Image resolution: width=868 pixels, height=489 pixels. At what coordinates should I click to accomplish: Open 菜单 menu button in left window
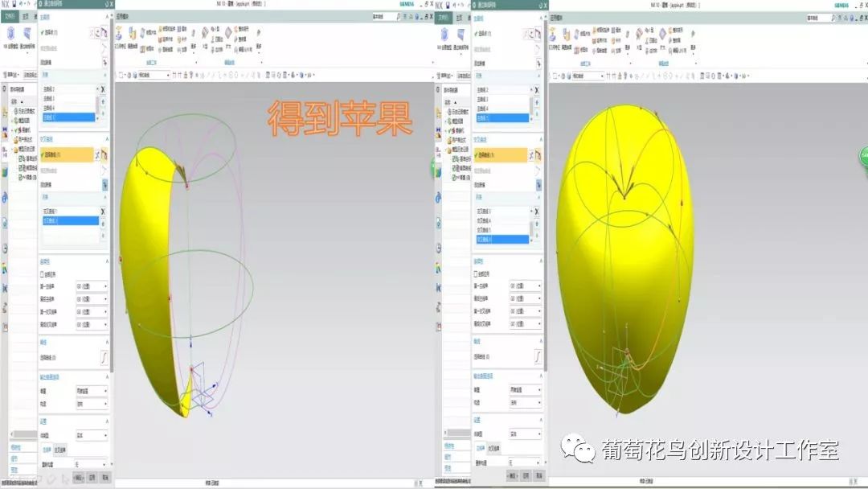[11, 74]
